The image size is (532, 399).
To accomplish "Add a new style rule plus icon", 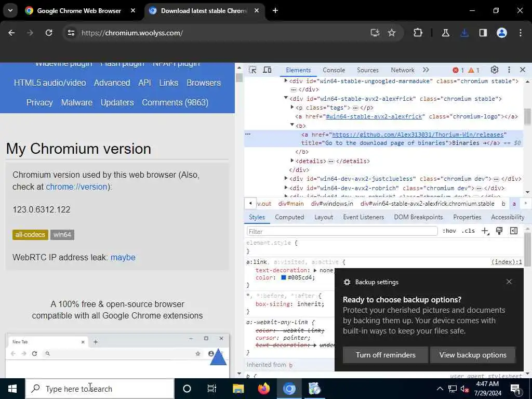I will (x=485, y=231).
